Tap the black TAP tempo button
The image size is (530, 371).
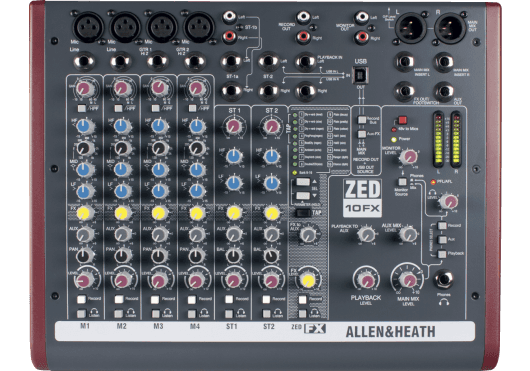coord(303,213)
